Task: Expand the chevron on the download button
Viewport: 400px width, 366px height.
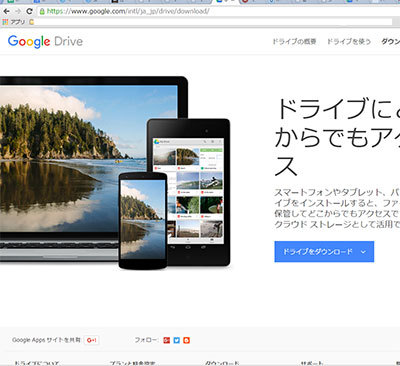Action: point(363,252)
